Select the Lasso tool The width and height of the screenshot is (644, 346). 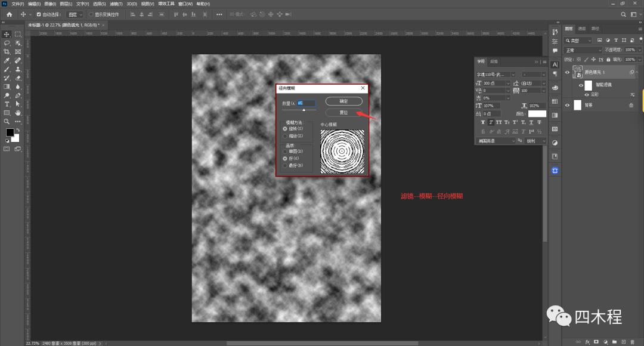[x=7, y=43]
